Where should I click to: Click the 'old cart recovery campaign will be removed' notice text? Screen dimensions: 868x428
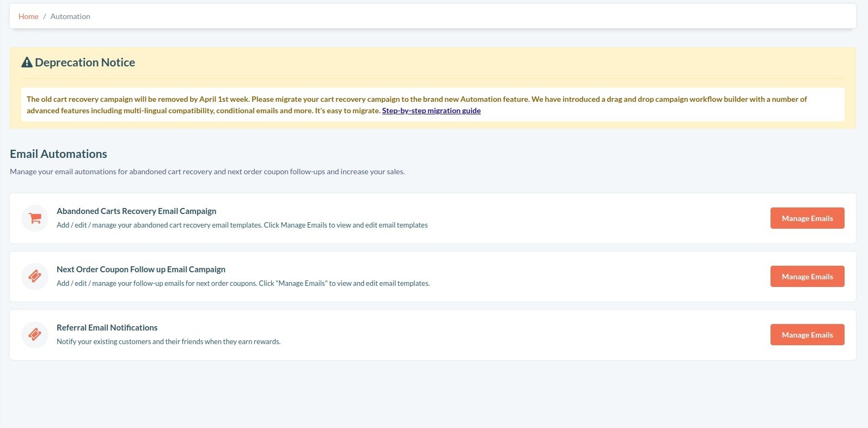(417, 105)
